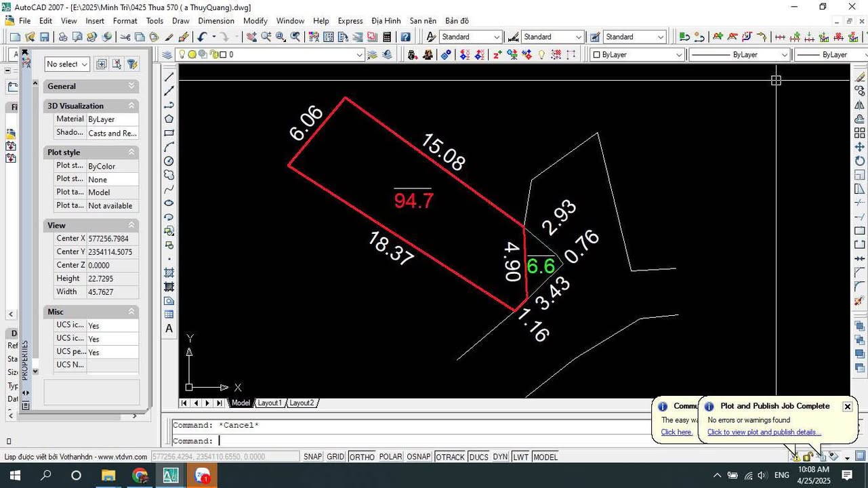Open the Dimension menu
Viewport: 868px width, 488px height.
215,21
